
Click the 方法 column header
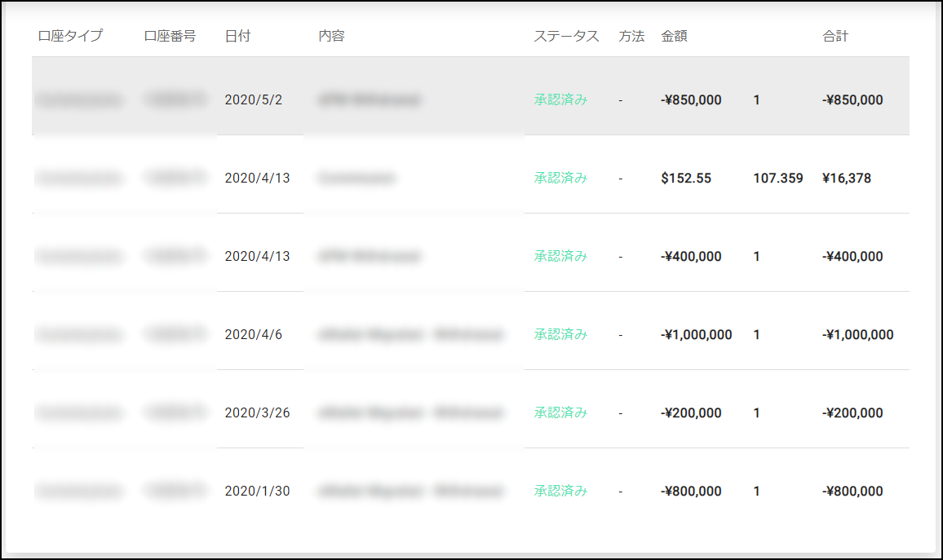click(631, 37)
